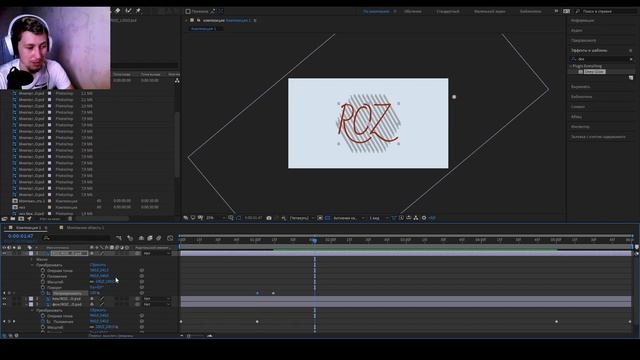
Task: Click Position stopwatch of third layer
Action: [x=43, y=322]
